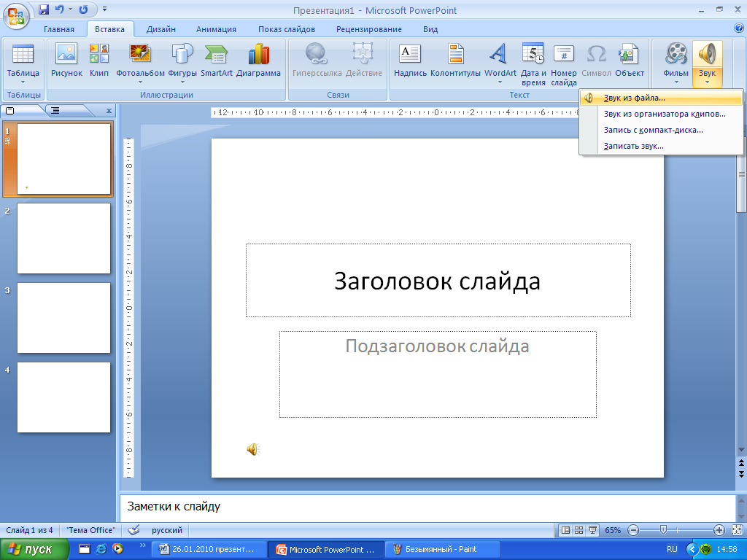Open the Рецензирование tab
Screen dimensions: 747x560
[x=369, y=29]
